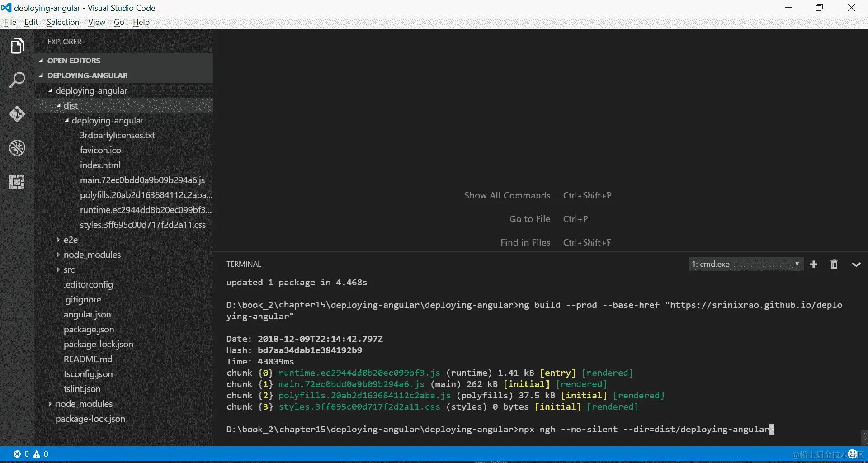The image size is (868, 463).
Task: Collapse deploying-angular folder under dist
Action: coord(66,120)
